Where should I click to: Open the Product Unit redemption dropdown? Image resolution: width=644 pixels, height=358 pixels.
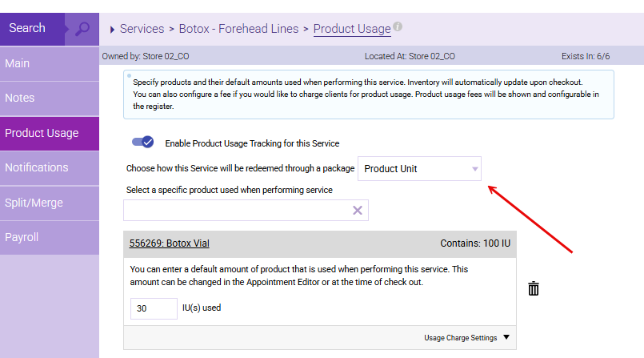419,169
